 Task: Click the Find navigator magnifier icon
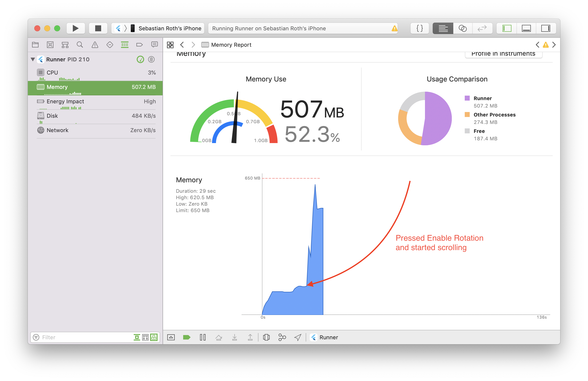point(80,45)
